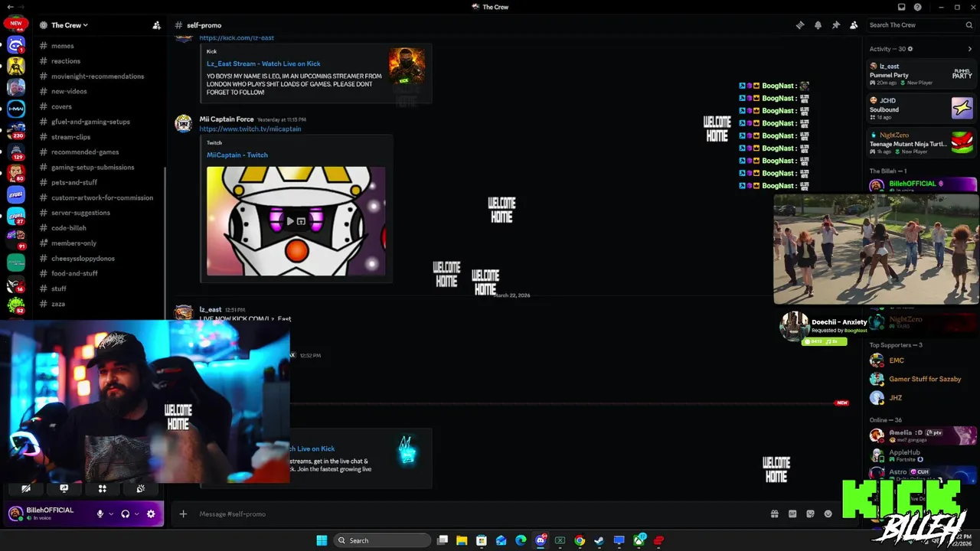
Task: Open Activity settings gear icon
Action: click(910, 49)
